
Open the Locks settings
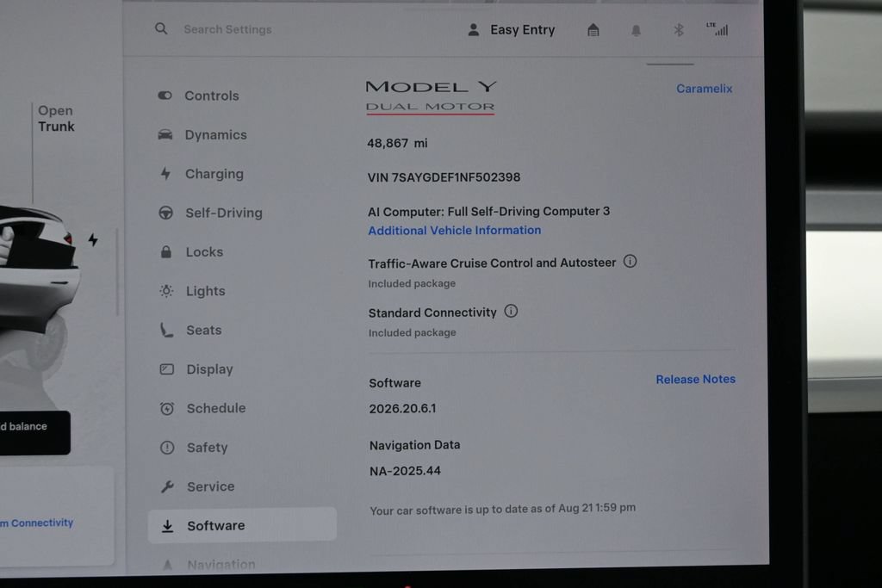191,252
